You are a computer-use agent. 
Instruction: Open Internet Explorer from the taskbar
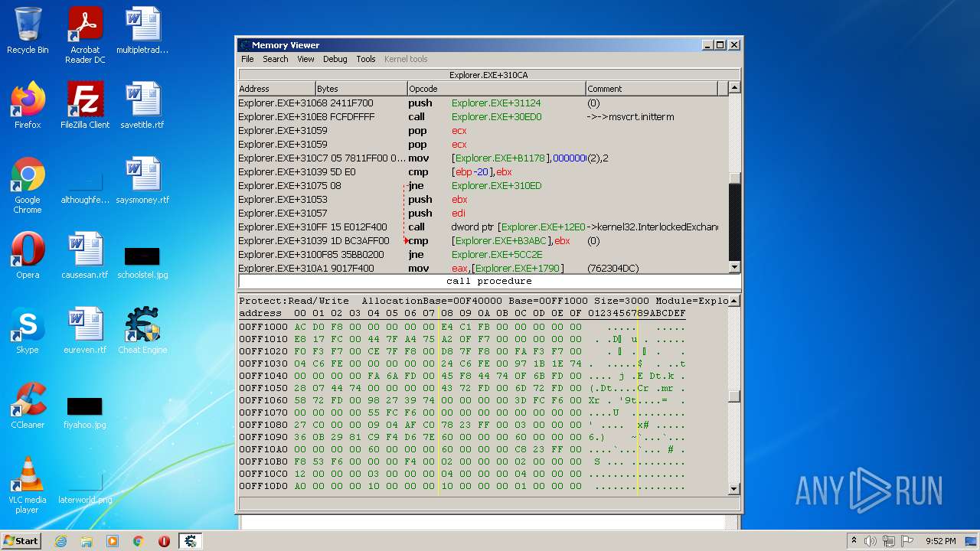click(60, 541)
